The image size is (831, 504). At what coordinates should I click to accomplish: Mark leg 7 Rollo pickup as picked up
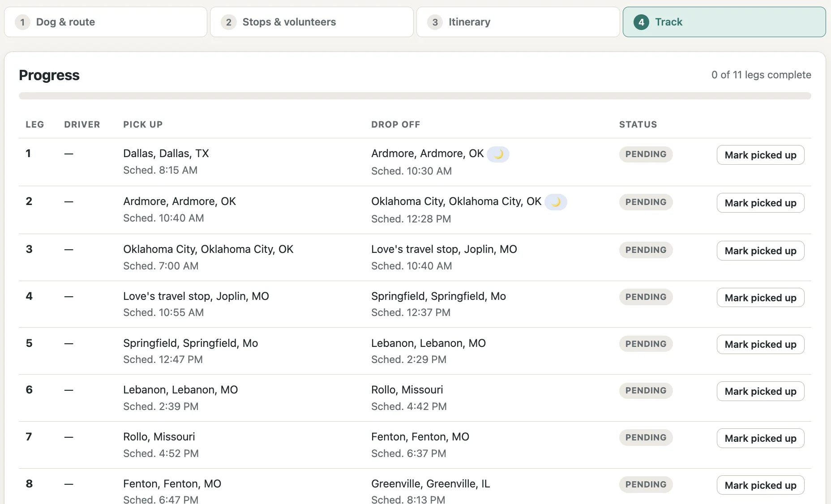[x=760, y=438]
